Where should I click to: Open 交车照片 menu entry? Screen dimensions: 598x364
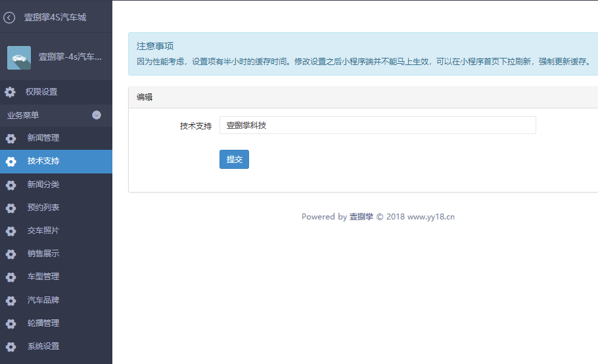pos(56,231)
